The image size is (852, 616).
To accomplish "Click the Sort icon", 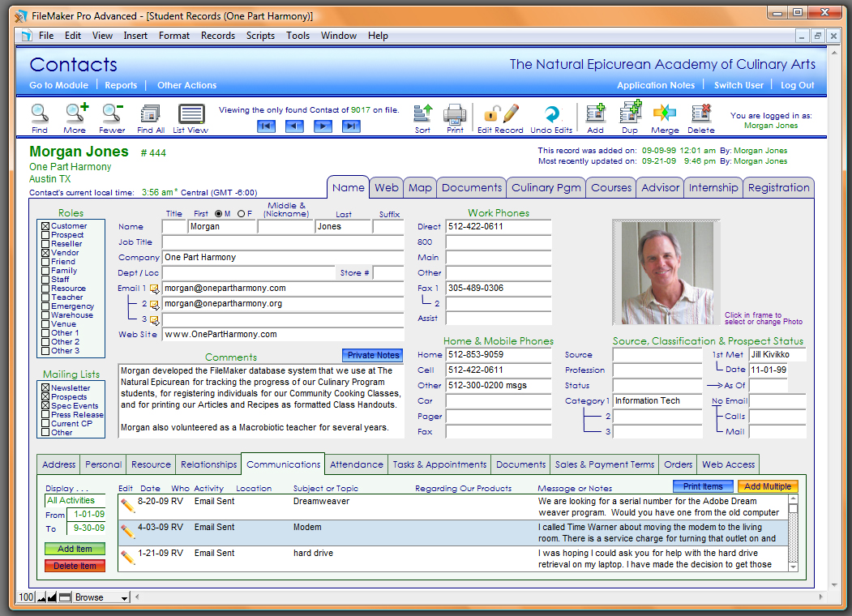I will (422, 113).
